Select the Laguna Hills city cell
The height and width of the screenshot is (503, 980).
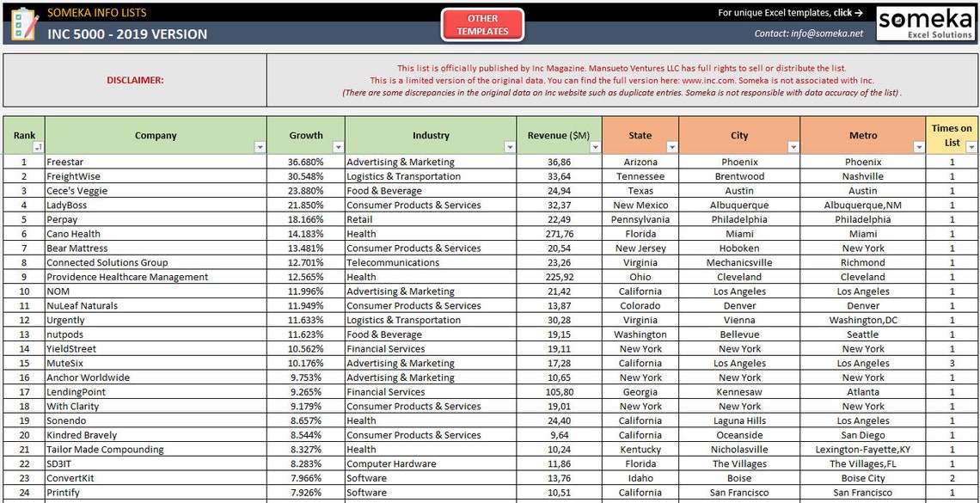(x=738, y=420)
